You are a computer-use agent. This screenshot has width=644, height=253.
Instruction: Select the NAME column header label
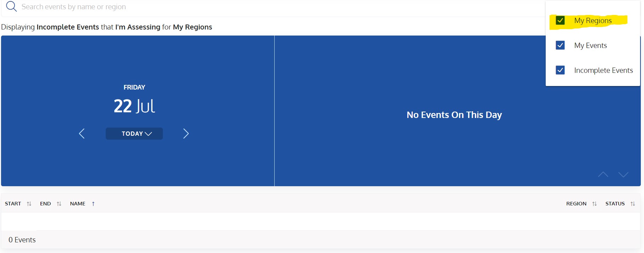(78, 204)
